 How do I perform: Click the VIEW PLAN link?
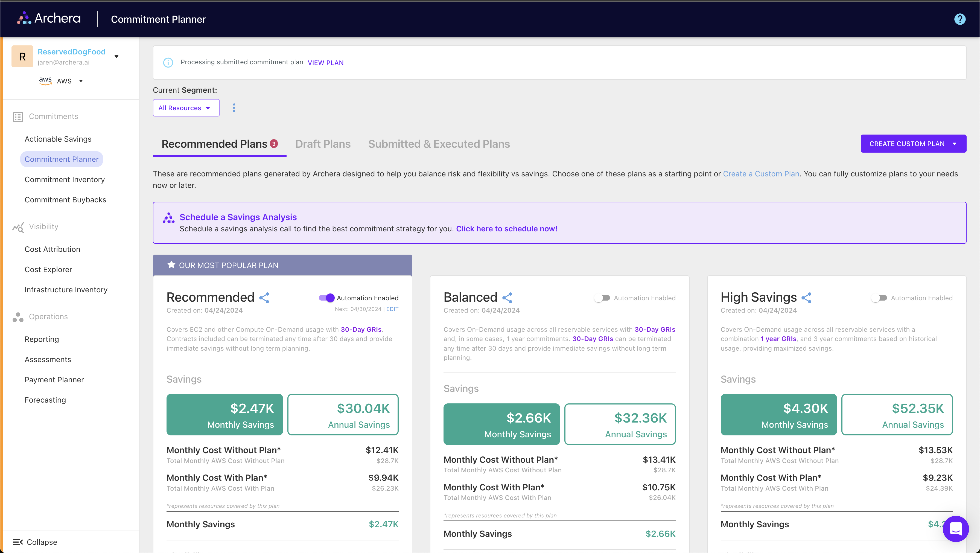click(x=326, y=62)
